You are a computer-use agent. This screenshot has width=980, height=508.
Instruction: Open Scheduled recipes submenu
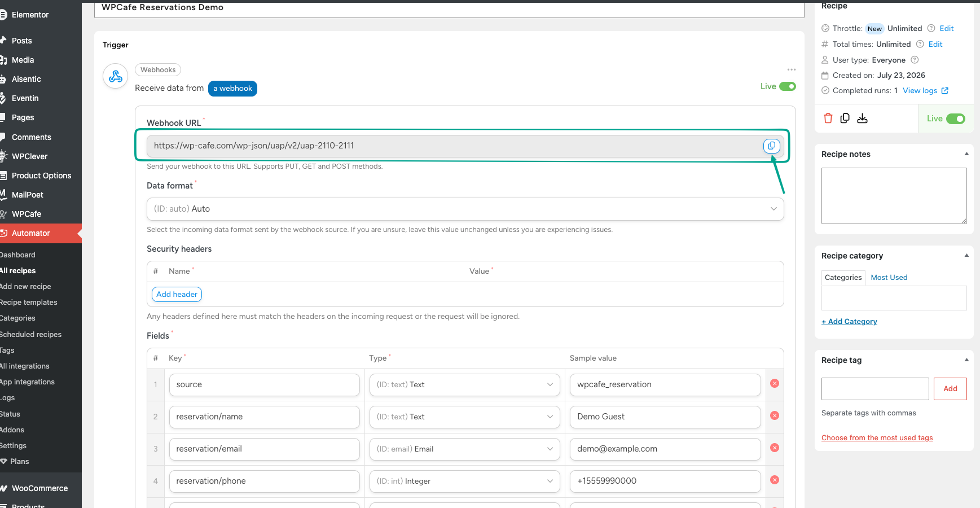[x=31, y=334]
